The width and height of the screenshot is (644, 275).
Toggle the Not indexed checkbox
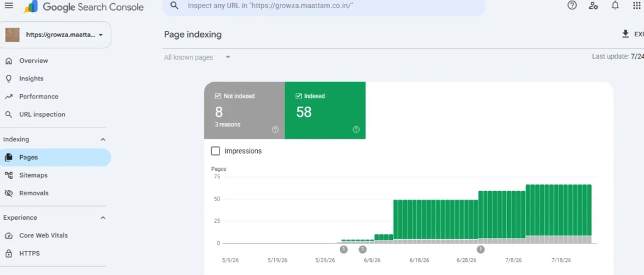pyautogui.click(x=218, y=96)
